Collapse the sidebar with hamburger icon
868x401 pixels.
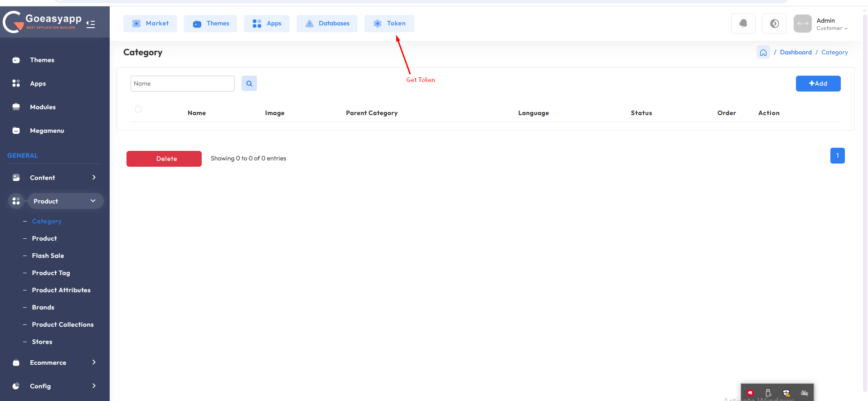(x=91, y=24)
